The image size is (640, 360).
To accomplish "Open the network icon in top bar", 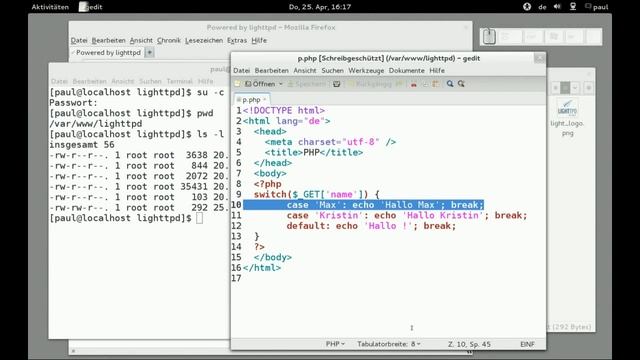I will (573, 7).
